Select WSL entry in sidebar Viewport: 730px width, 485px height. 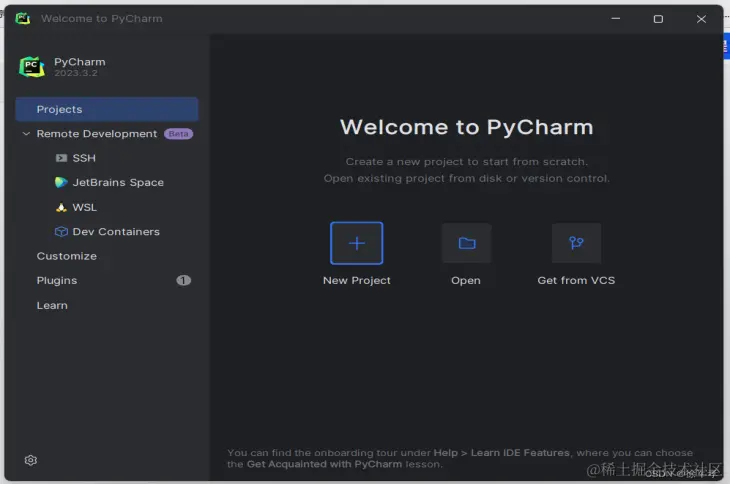click(84, 207)
